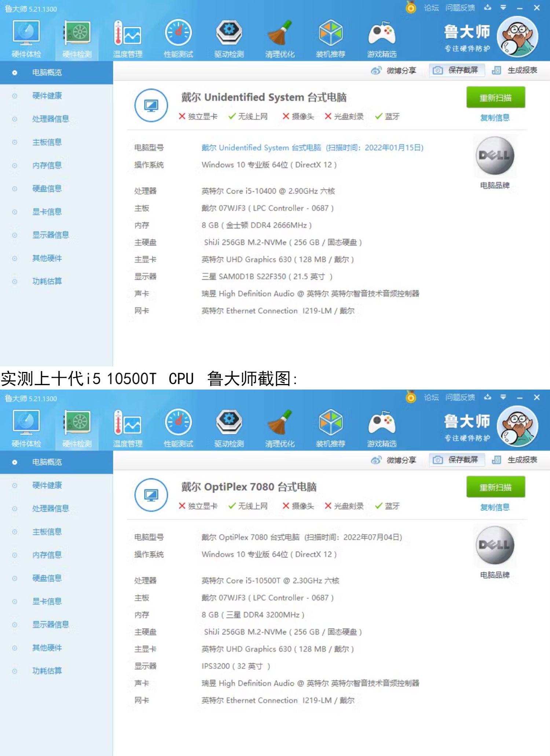Open 清理优化 in the Unidentified System window

coord(280,39)
